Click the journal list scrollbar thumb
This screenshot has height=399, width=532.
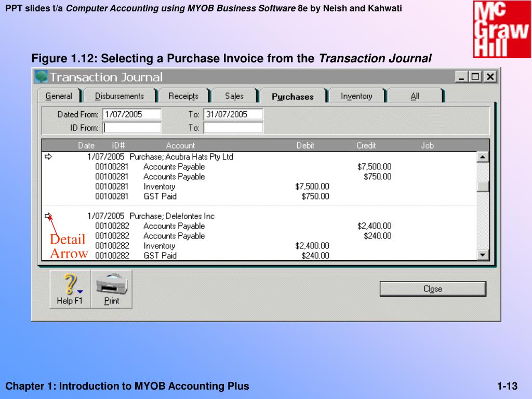pyautogui.click(x=483, y=187)
